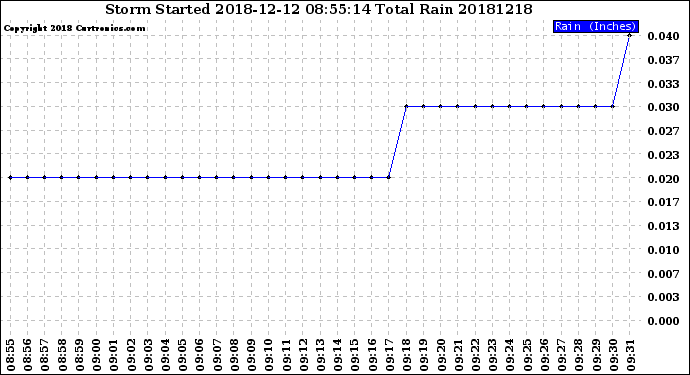The width and height of the screenshot is (690, 375).
Task: Click the 0.007 y-axis label
Action: 663,274
